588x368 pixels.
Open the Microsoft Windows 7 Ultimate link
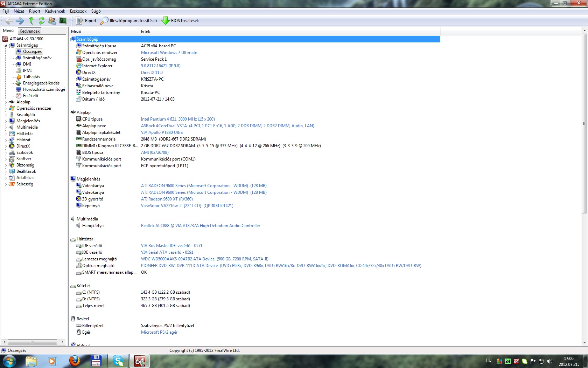tap(169, 53)
